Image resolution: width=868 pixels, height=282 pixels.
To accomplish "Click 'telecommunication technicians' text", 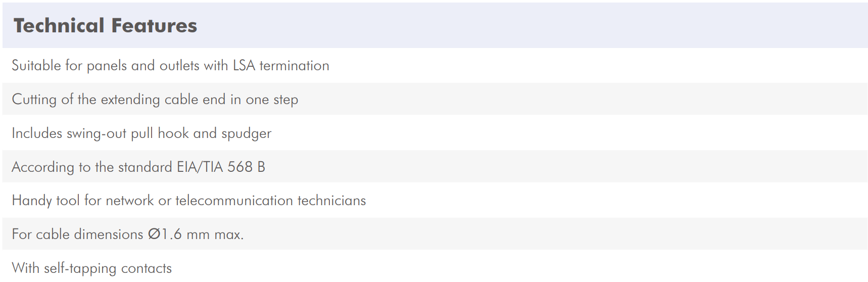I will (x=270, y=200).
